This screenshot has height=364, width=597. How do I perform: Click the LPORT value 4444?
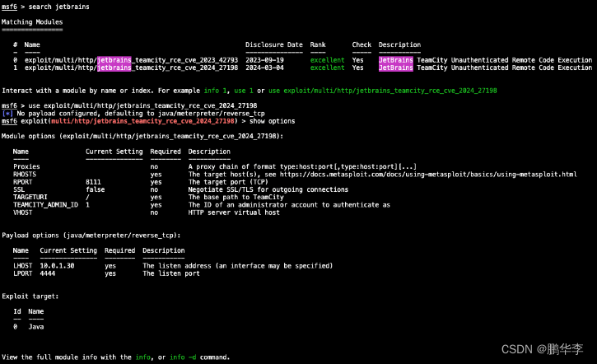coord(48,273)
